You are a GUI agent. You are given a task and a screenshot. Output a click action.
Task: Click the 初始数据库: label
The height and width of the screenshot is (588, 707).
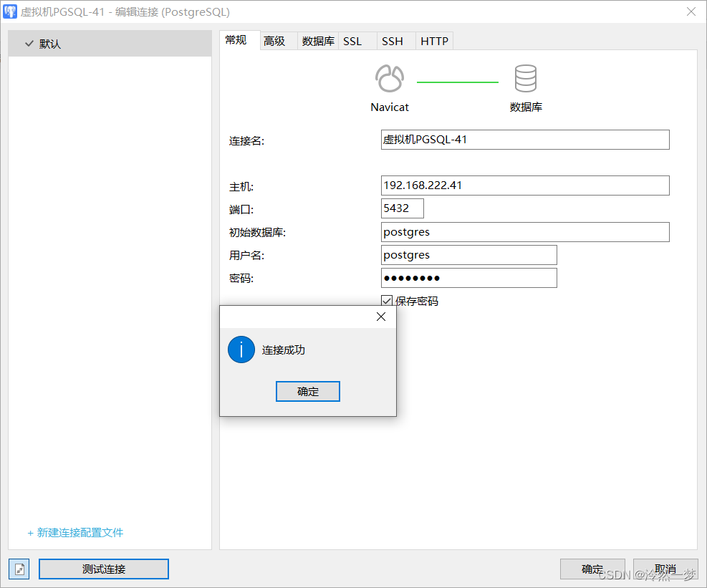tap(257, 233)
